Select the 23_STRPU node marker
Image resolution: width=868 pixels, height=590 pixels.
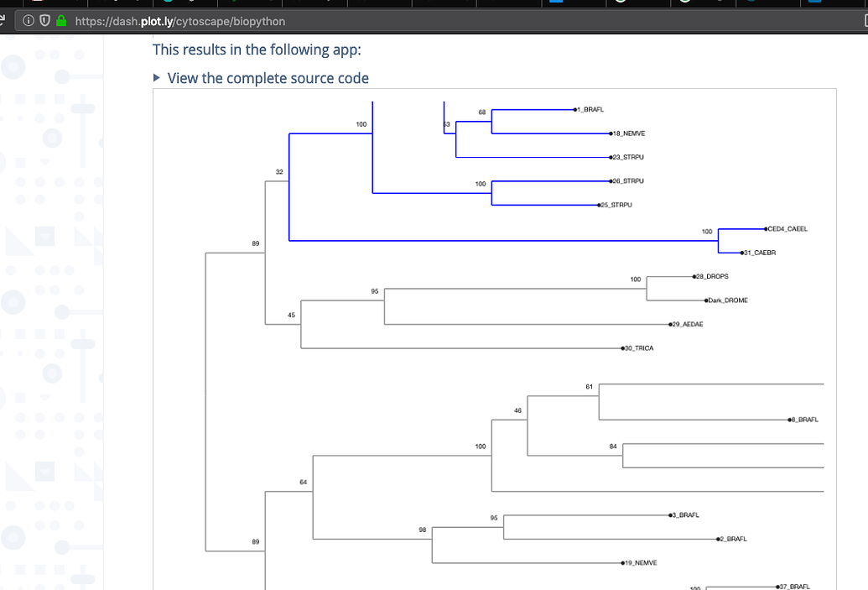612,156
